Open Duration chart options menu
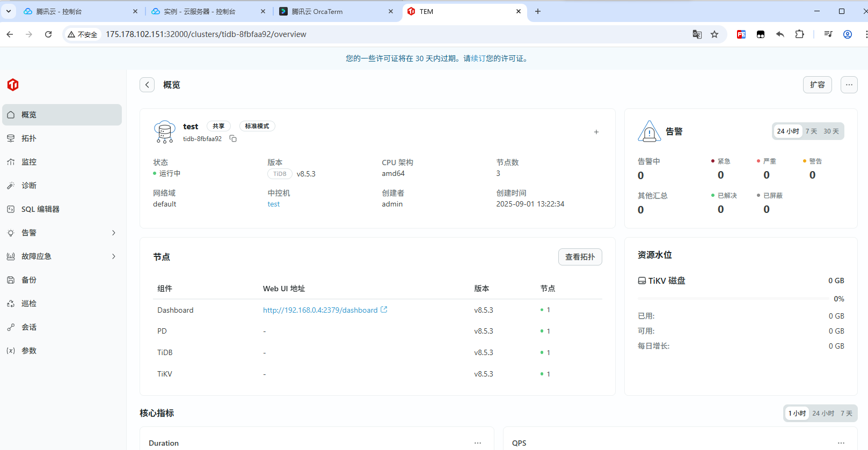 click(x=477, y=443)
